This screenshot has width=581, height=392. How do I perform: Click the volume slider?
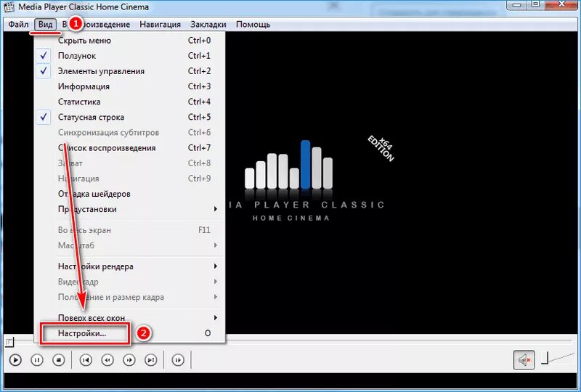tap(558, 359)
